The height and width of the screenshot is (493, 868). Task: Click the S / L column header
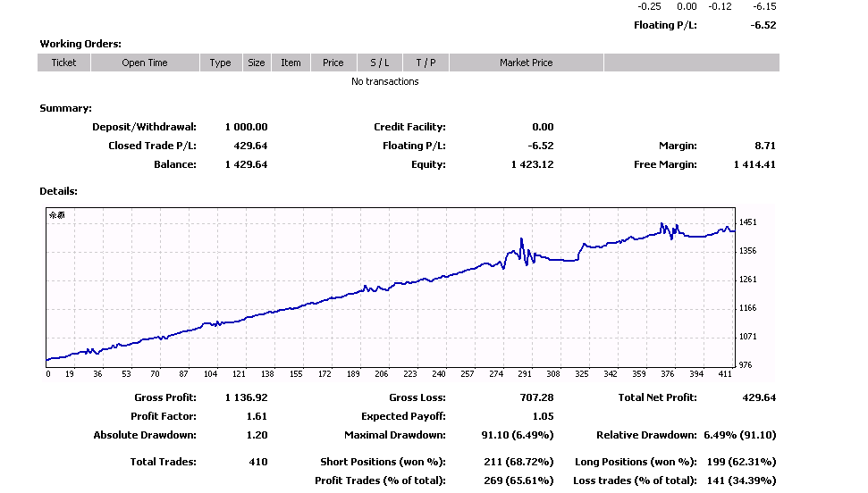point(380,63)
